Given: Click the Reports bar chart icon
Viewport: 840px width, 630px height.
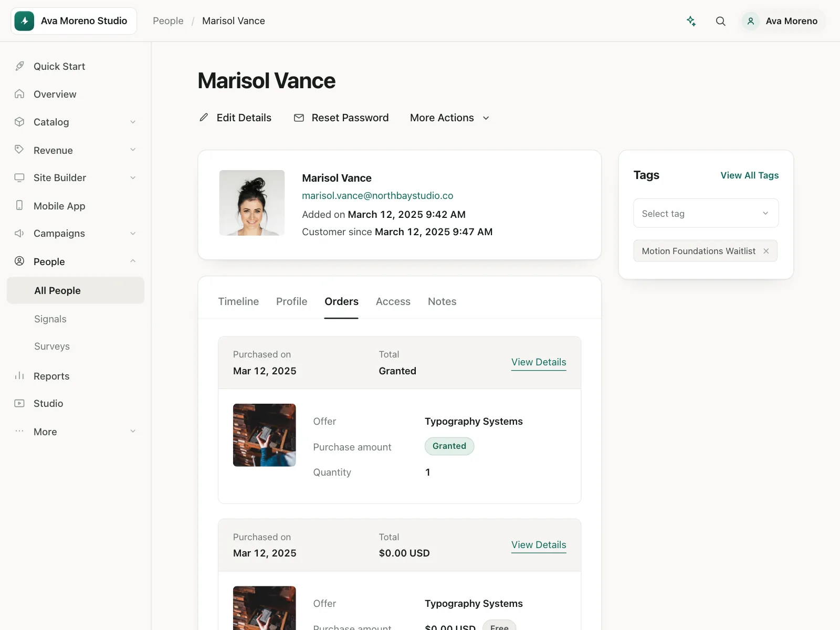Looking at the screenshot, I should point(19,376).
